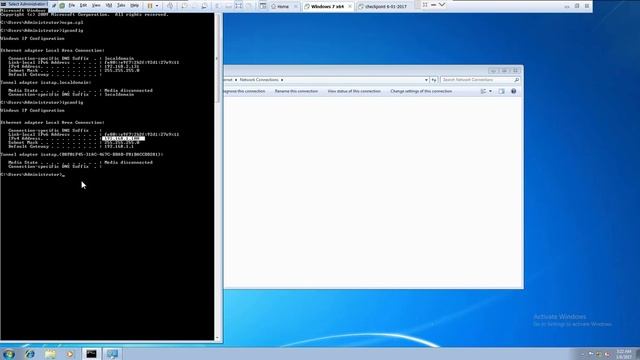
Task: Expand the breadcrumb arrow after Network Connections
Action: pyautogui.click(x=282, y=80)
